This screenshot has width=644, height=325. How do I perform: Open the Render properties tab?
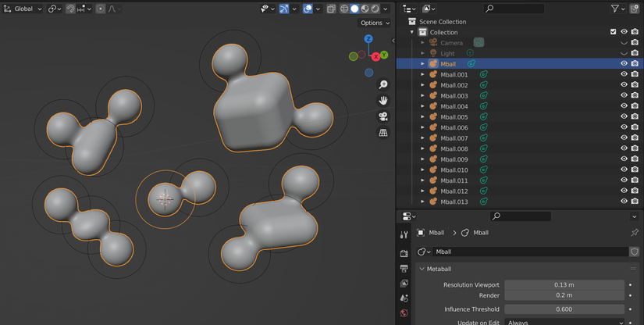(x=404, y=253)
